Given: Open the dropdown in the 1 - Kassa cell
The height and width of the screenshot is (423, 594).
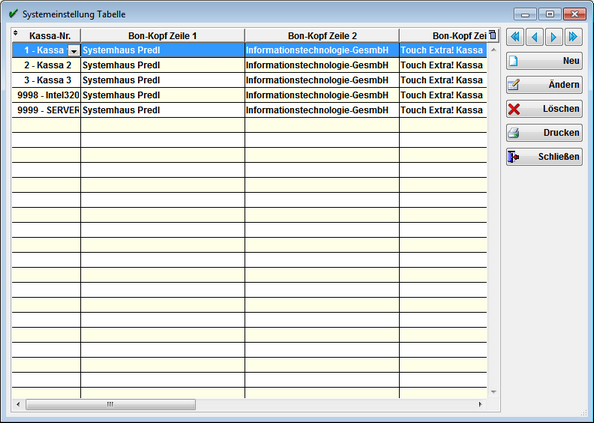Looking at the screenshot, I should 73,50.
